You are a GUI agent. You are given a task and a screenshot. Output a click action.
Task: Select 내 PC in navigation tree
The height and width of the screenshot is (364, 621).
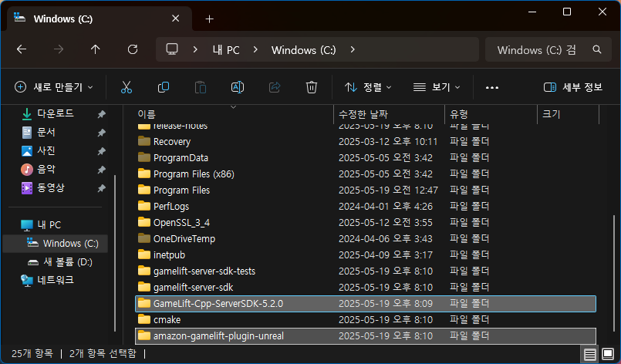pyautogui.click(x=49, y=225)
